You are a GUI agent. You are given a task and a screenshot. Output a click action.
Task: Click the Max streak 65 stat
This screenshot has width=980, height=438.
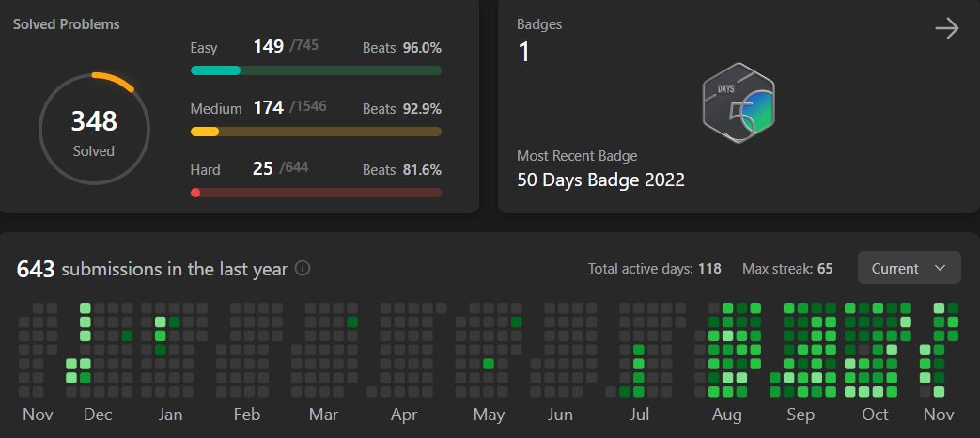[786, 269]
